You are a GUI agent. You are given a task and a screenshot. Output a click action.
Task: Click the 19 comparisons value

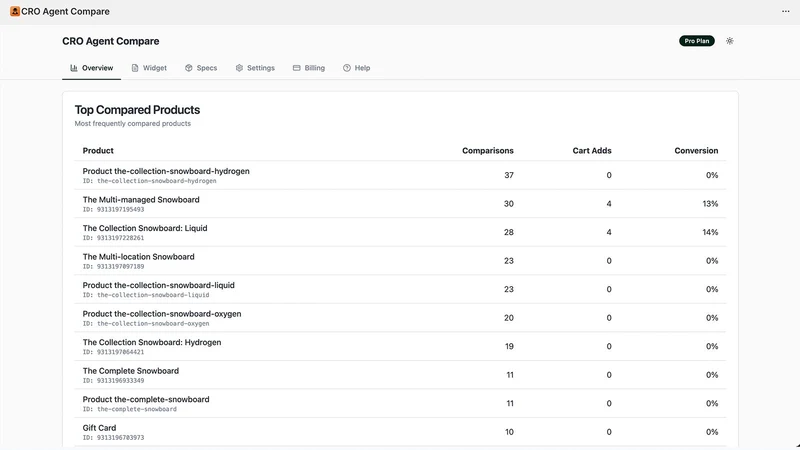click(x=509, y=346)
